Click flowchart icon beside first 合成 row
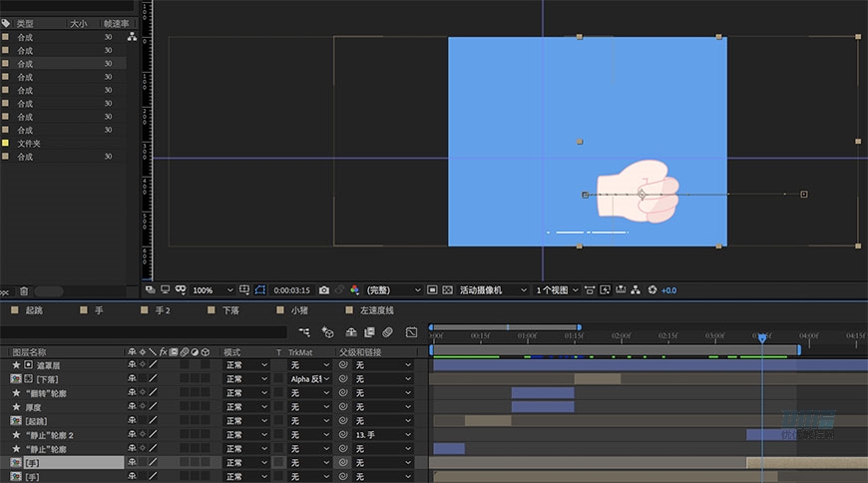This screenshot has width=868, height=483. [x=132, y=37]
